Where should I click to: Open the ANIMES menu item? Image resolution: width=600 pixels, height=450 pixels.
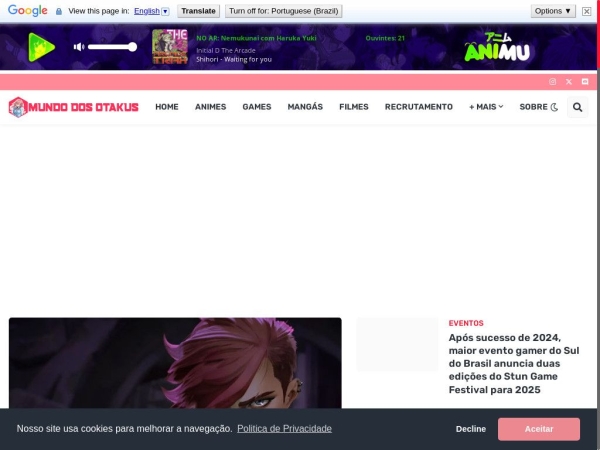210,107
